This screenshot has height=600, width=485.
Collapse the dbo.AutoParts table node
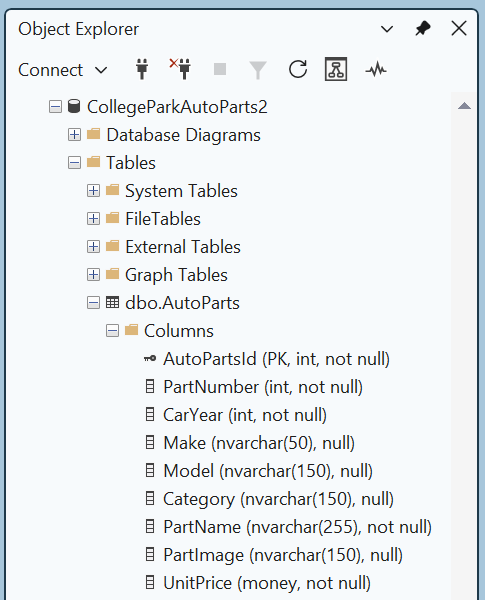(x=93, y=303)
